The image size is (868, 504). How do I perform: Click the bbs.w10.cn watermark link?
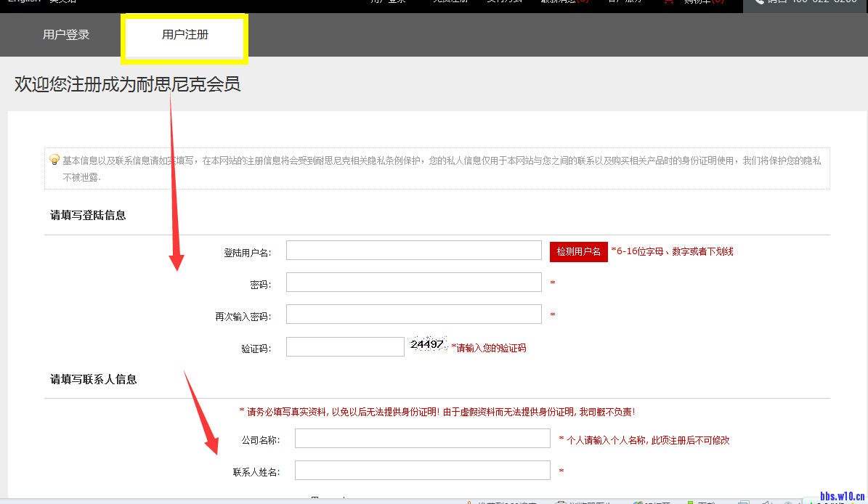[x=842, y=496]
